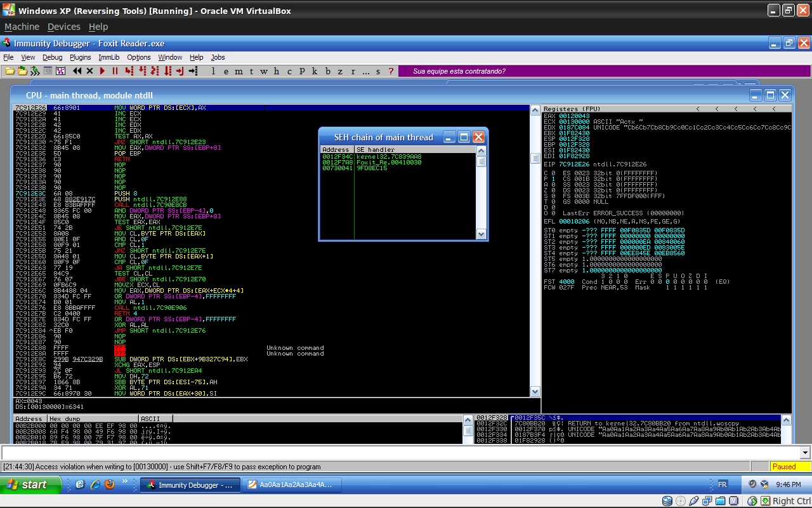Show Breakpoints with 'b' button

(x=327, y=70)
